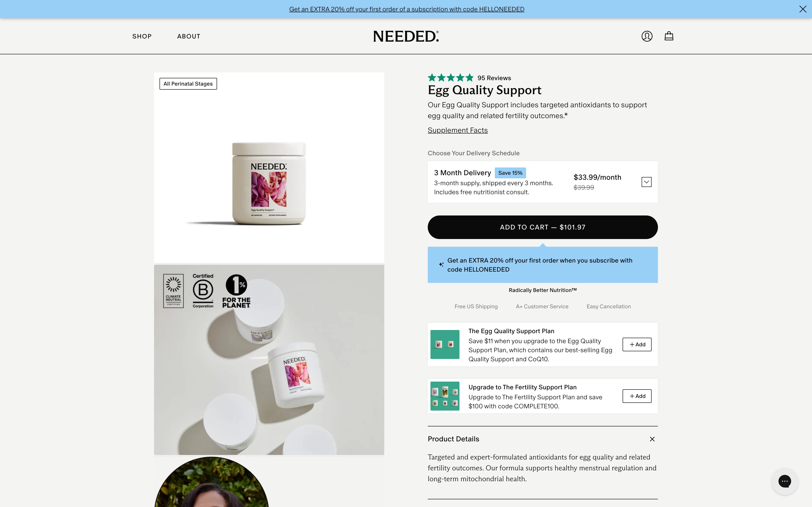Image resolution: width=812 pixels, height=507 pixels.
Task: Open the shopping bag cart
Action: coord(669,36)
